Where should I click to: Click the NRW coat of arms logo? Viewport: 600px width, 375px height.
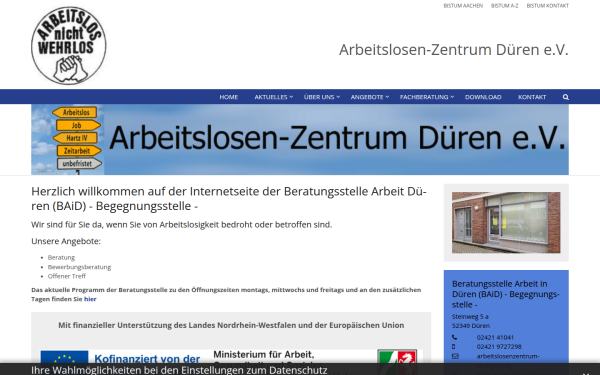[x=397, y=356]
